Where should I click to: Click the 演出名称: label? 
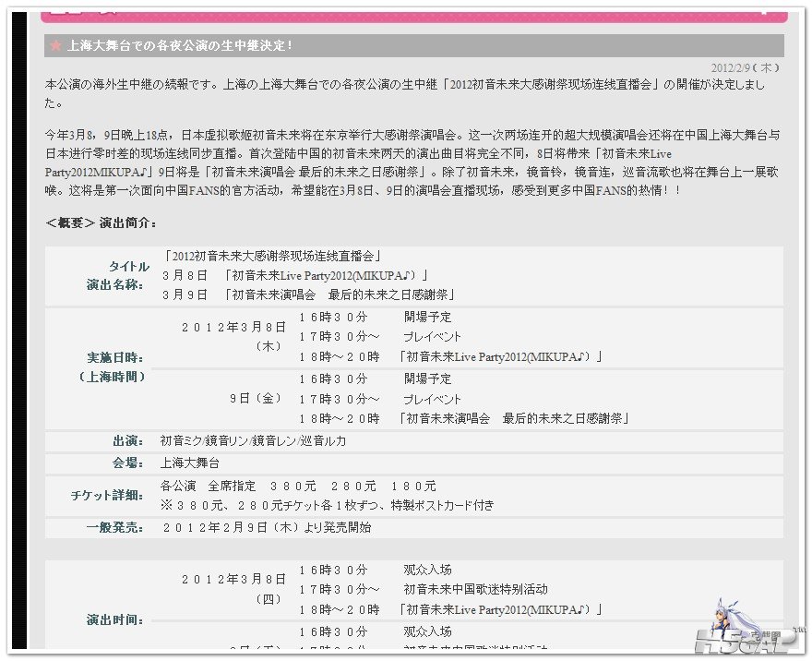[x=115, y=284]
